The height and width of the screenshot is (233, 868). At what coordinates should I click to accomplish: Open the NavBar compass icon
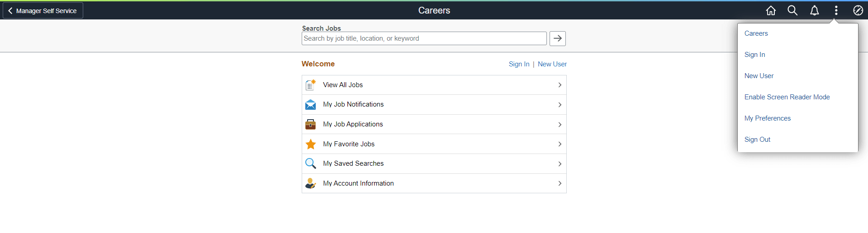(x=858, y=10)
